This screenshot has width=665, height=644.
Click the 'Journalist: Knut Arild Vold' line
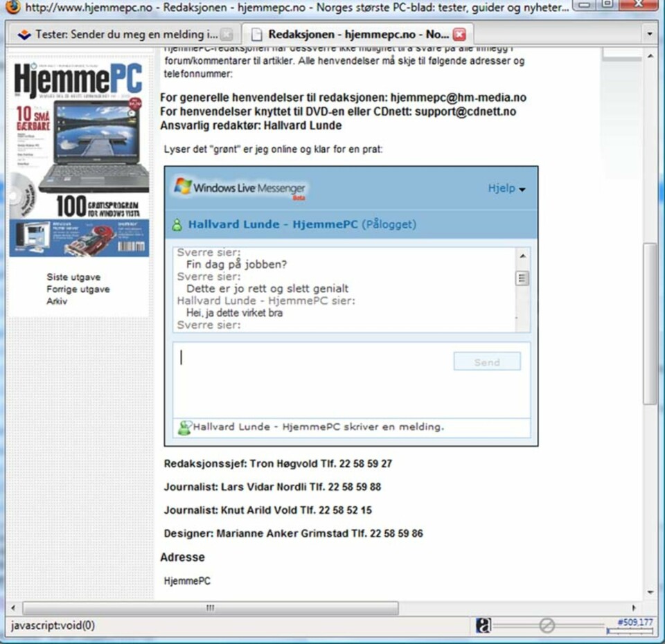(x=267, y=510)
